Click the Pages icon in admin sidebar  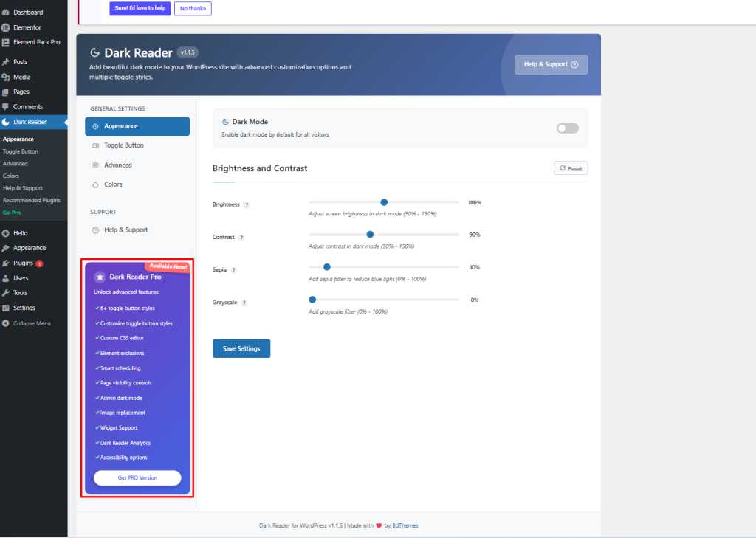point(6,92)
